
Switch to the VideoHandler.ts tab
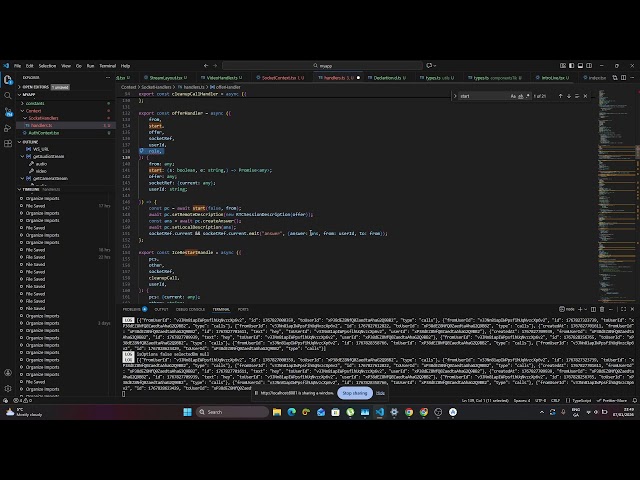tap(222, 78)
